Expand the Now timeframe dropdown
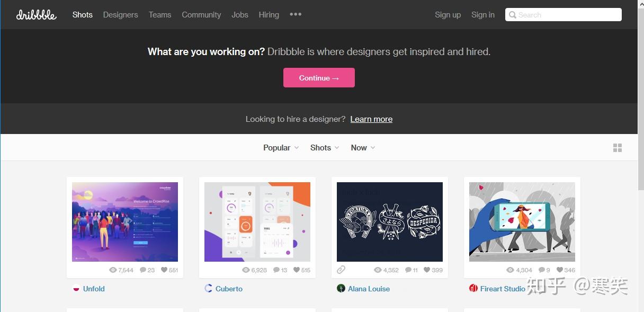This screenshot has height=312, width=644. [363, 148]
